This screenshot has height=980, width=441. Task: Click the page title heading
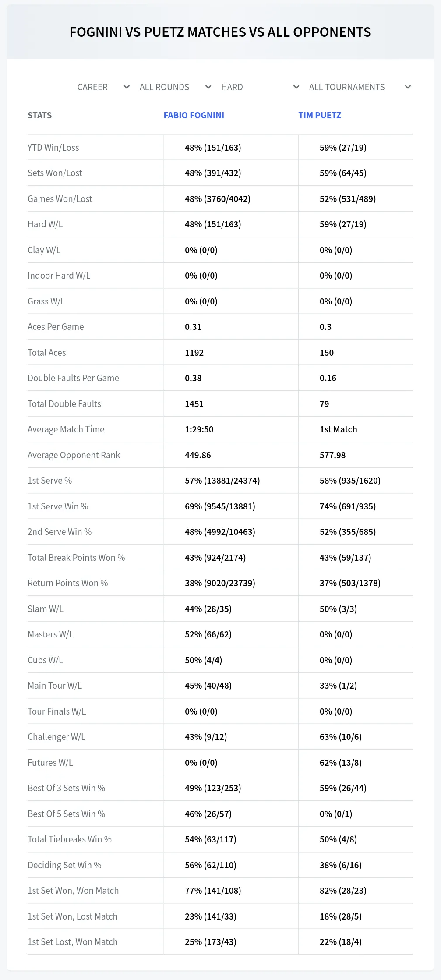pos(220,32)
